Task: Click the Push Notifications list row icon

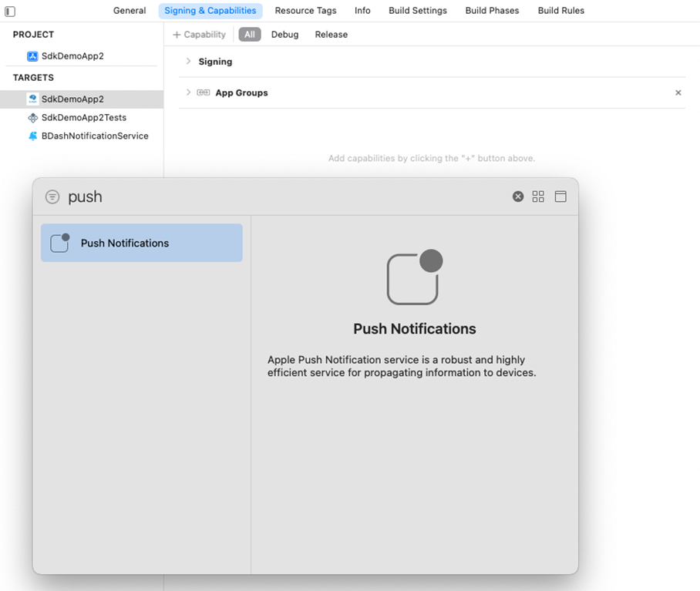Action: 60,243
